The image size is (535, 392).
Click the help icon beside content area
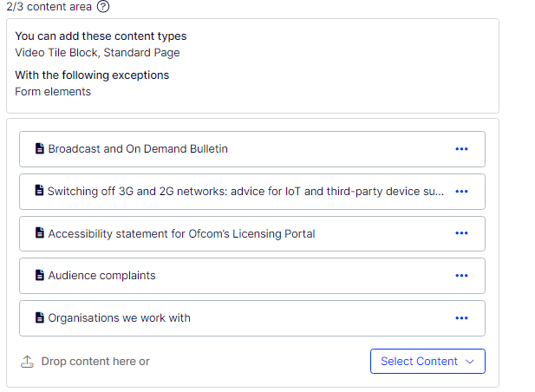tap(104, 7)
